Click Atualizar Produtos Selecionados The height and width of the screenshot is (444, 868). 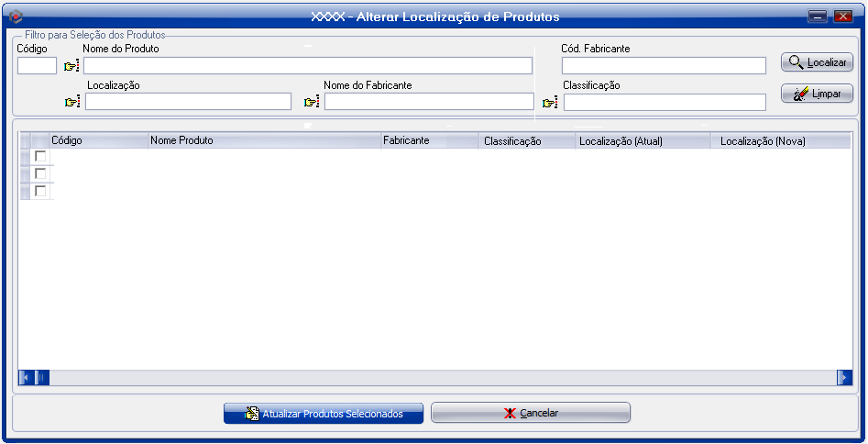pos(324,414)
